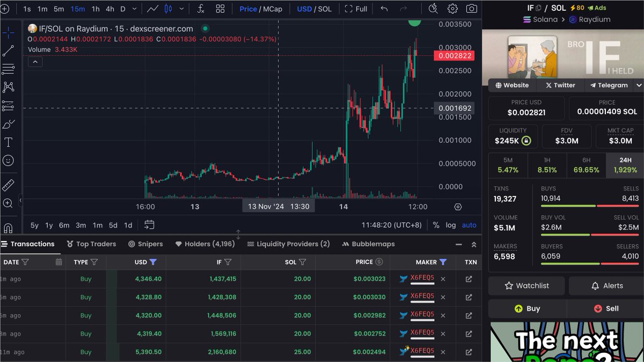Redo the chart action

(x=403, y=9)
